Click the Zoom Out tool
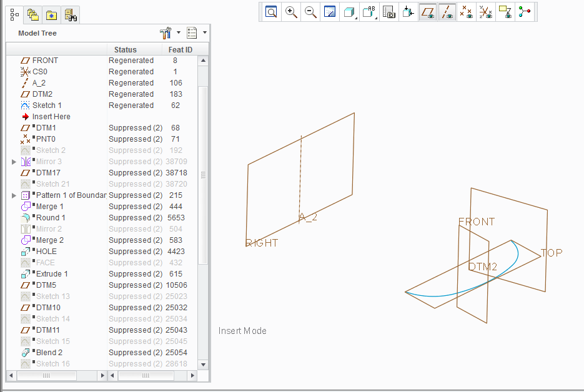584x392 pixels. click(x=310, y=12)
